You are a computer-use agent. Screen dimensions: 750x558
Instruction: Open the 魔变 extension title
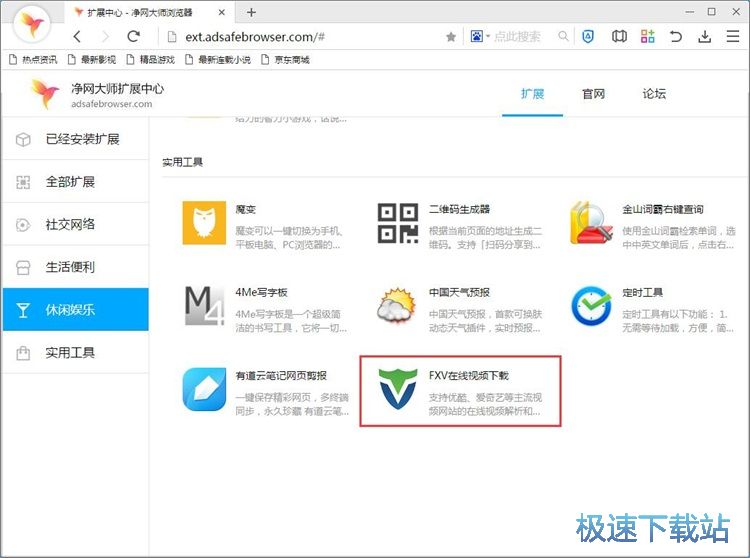point(246,209)
